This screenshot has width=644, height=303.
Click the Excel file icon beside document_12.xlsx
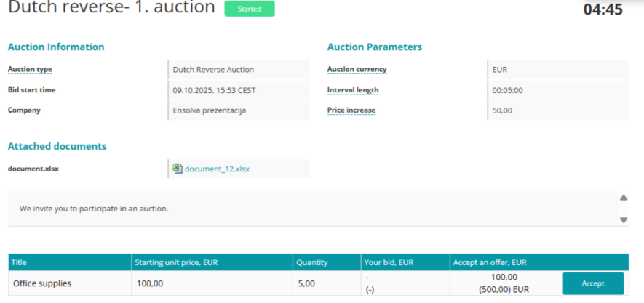pos(178,169)
